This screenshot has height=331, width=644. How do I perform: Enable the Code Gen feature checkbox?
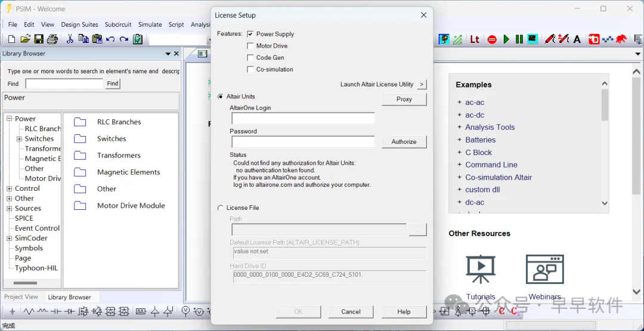pos(250,57)
